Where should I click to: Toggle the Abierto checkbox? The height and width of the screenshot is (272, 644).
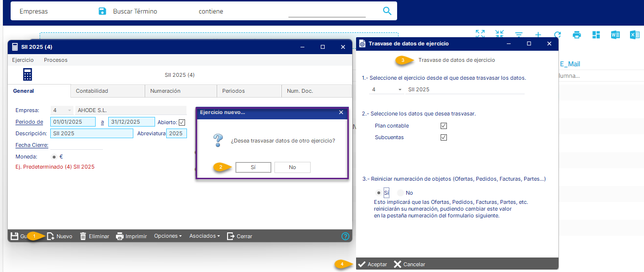tap(182, 122)
